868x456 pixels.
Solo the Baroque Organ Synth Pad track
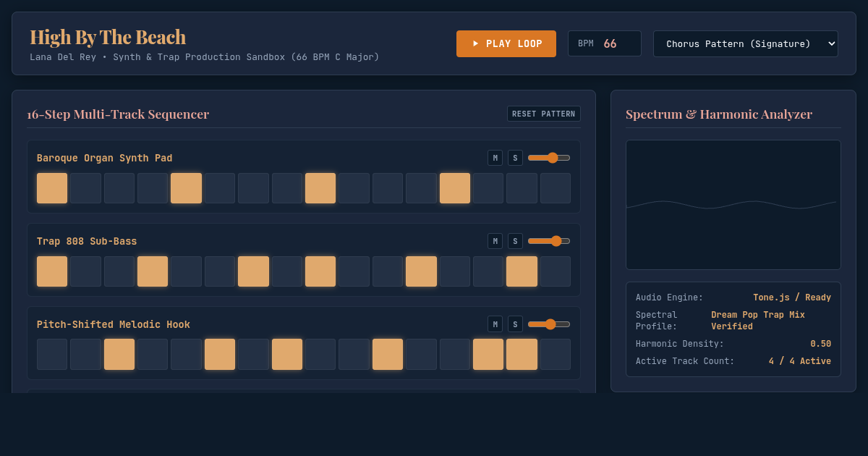tap(515, 158)
